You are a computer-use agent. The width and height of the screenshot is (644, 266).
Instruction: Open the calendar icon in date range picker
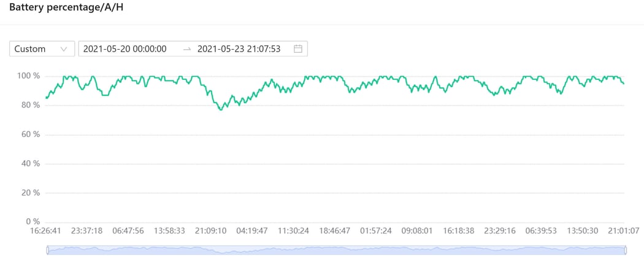298,49
